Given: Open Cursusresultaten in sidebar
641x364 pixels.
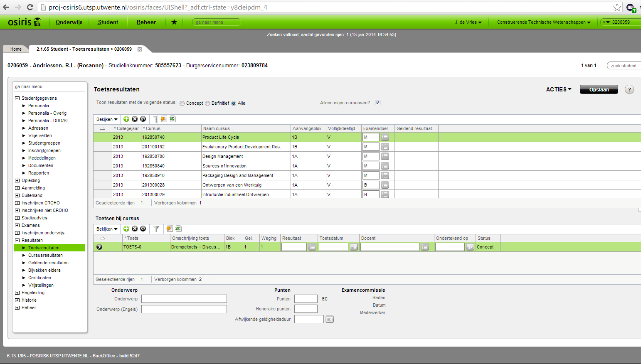Looking at the screenshot, I should click(45, 255).
